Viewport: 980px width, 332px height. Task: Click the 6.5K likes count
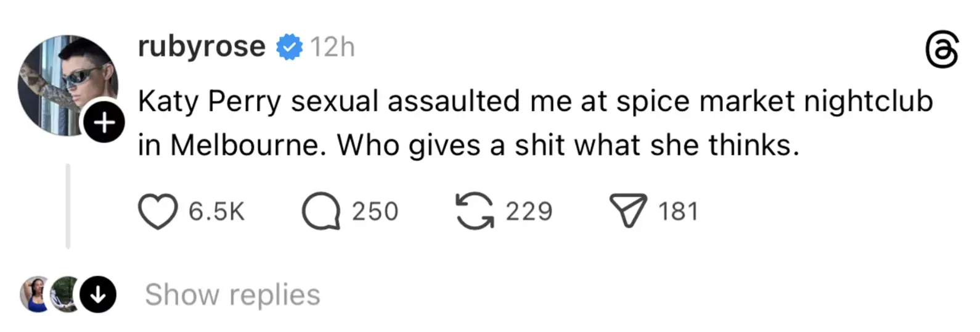coord(216,212)
